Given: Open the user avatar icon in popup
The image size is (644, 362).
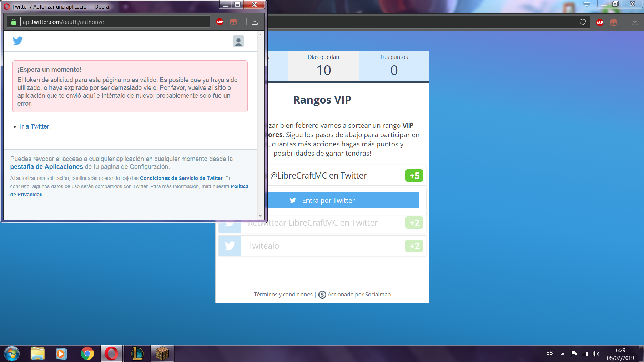Looking at the screenshot, I should pos(238,41).
